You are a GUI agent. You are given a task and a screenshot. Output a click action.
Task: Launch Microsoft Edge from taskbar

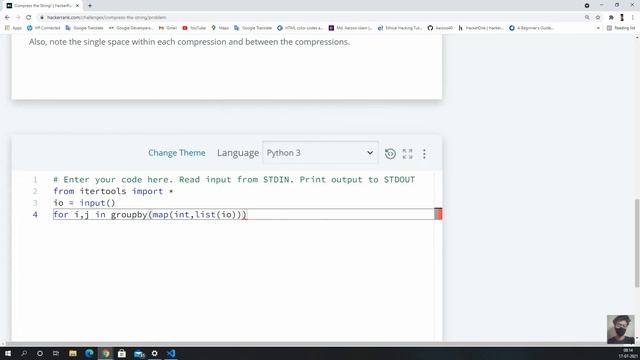89,353
